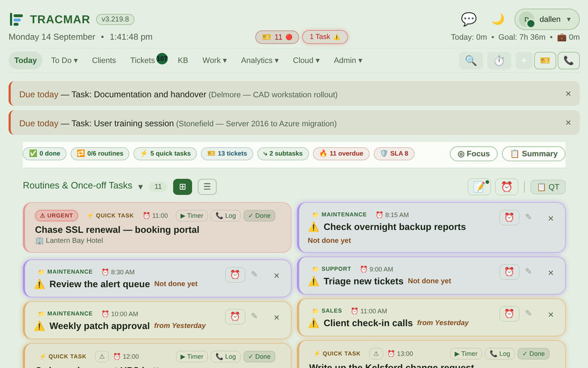
Task: Click the section alarm clock icon
Action: pos(507,186)
